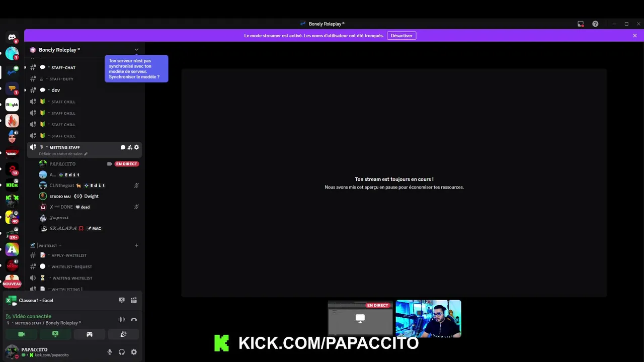
Task: Toggle camera on or off
Action: click(x=21, y=334)
